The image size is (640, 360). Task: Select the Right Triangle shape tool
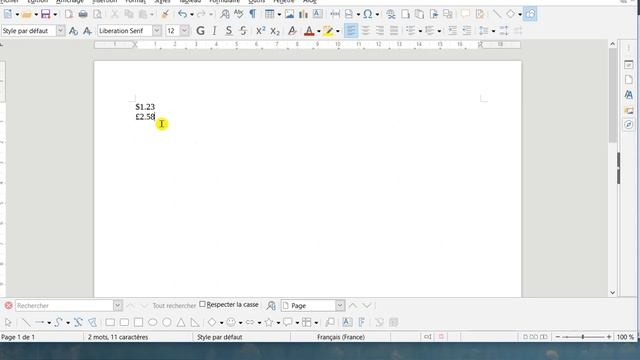(x=195, y=322)
